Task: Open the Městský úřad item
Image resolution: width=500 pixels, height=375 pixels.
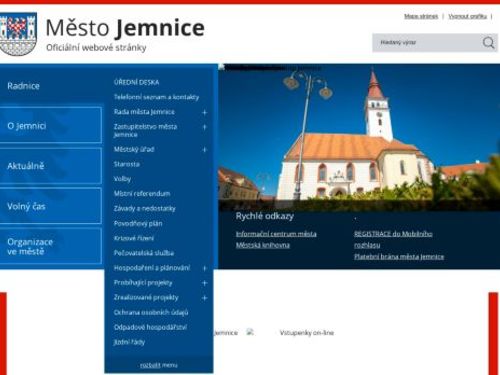Action: click(x=134, y=149)
